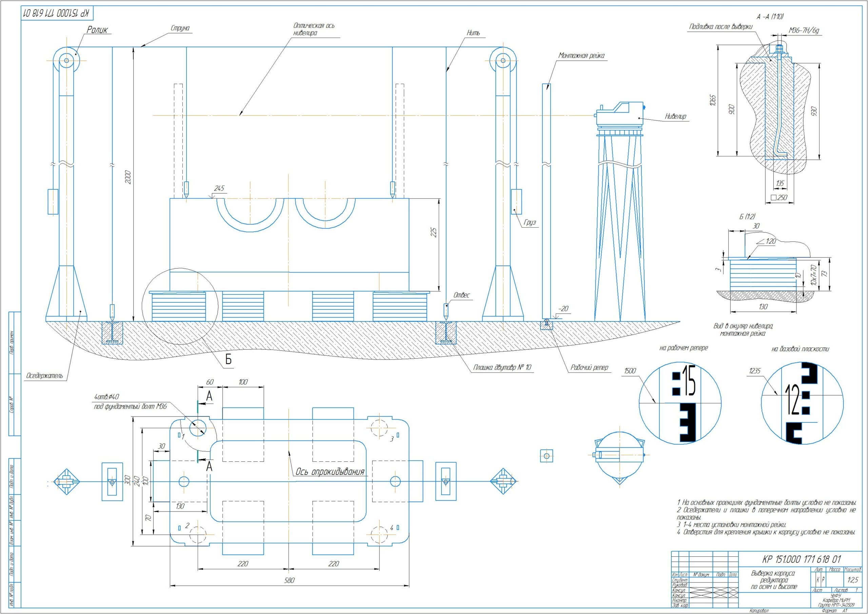Screen dimensions: 868x614
Task: Click the detail title 'Б (1:2)'
Action: click(x=747, y=216)
